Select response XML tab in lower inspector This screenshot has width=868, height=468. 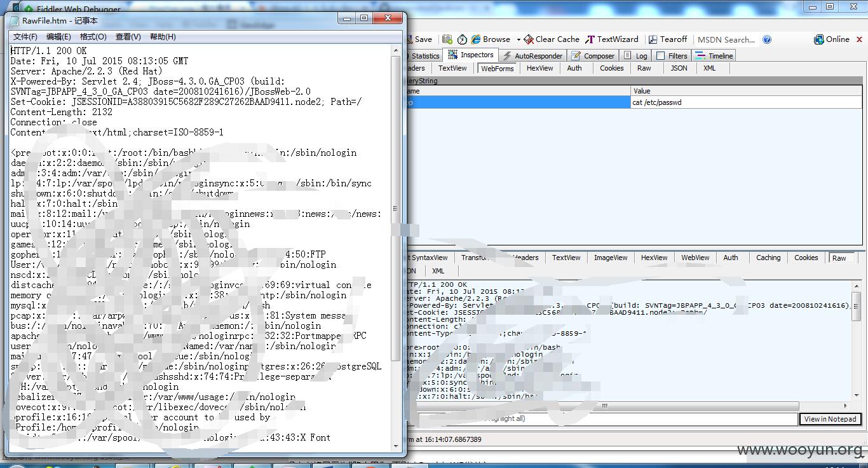coord(438,271)
